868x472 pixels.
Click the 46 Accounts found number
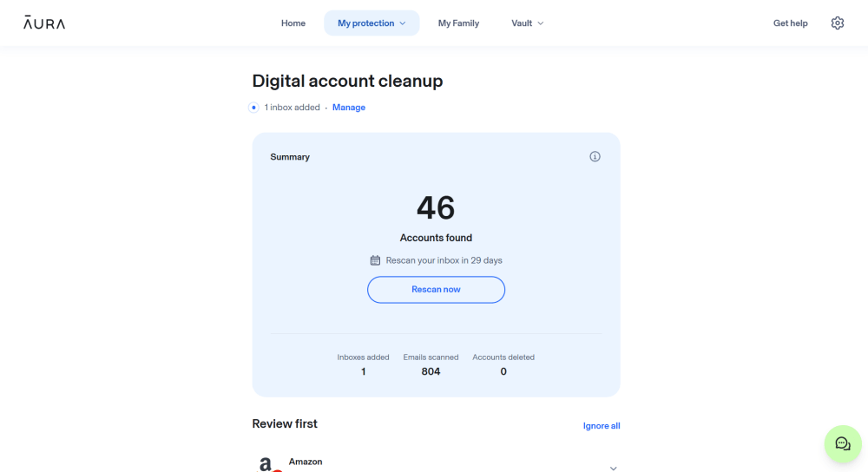(x=436, y=208)
